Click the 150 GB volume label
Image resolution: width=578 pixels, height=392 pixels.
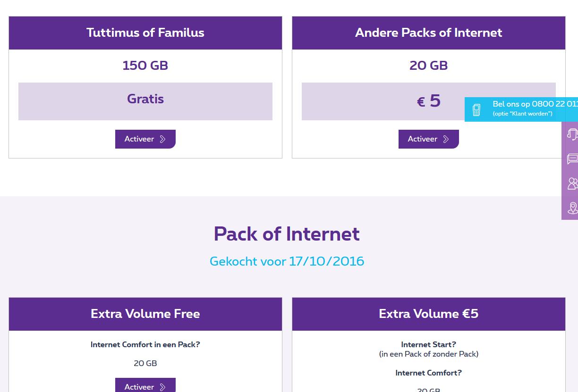[145, 66]
